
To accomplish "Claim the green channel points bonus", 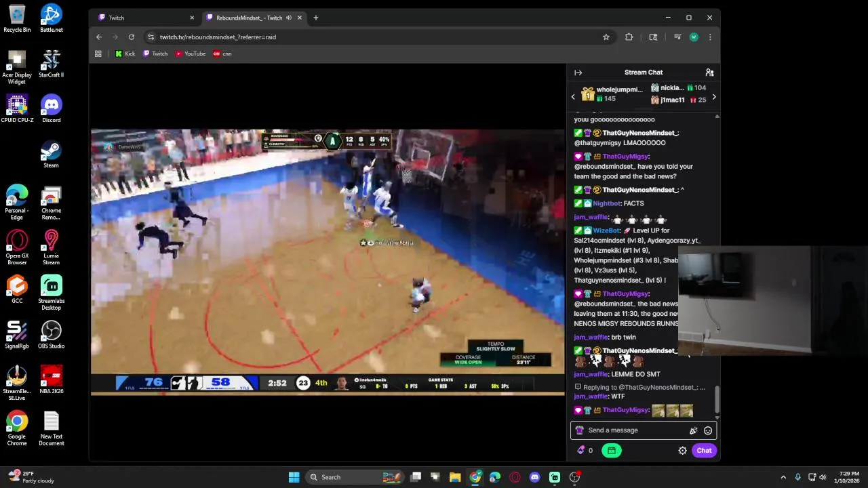I will pos(611,450).
